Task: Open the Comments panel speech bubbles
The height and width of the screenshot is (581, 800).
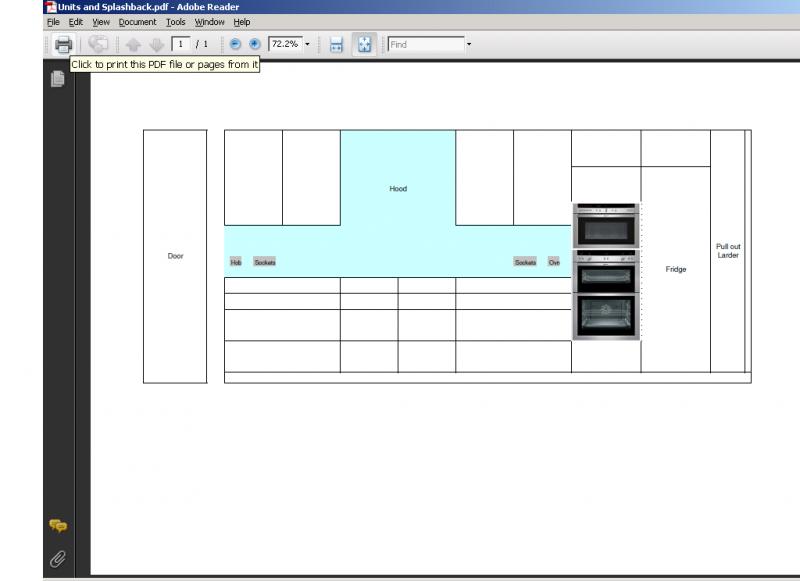Action: [x=58, y=525]
